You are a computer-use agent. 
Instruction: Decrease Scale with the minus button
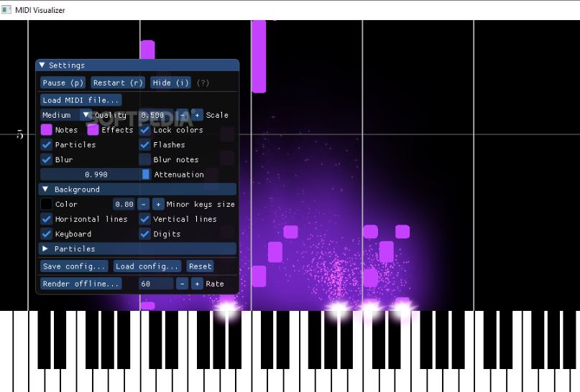point(182,115)
